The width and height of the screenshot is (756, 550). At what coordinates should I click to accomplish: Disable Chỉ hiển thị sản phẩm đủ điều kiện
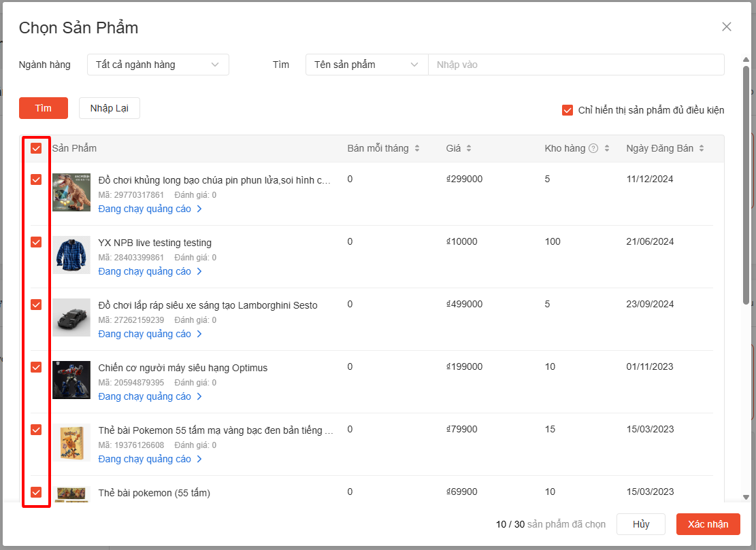568,110
